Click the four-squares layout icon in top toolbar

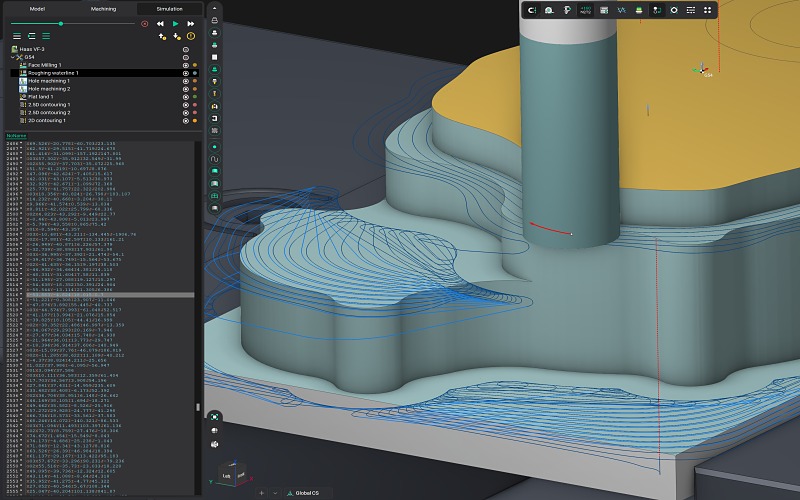pos(709,10)
